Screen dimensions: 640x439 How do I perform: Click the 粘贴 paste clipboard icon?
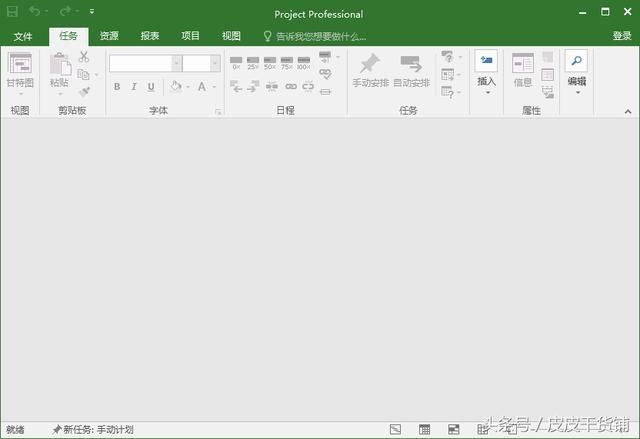(60, 64)
